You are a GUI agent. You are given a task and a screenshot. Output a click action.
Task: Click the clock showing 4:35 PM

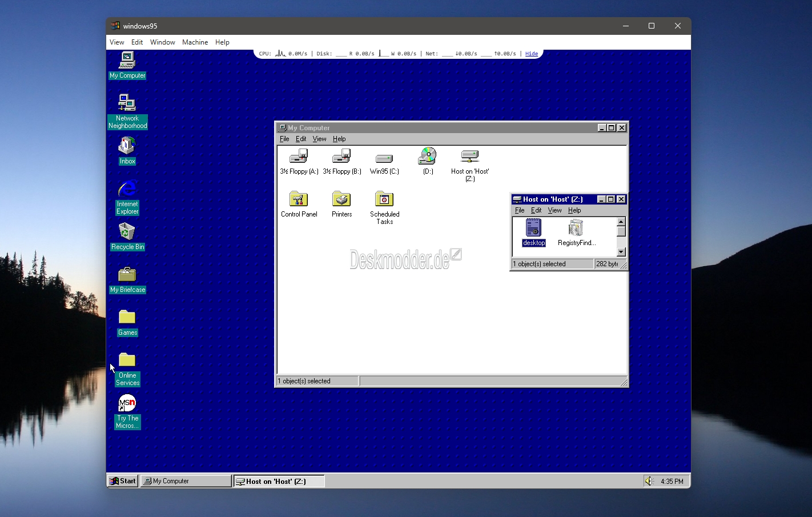pyautogui.click(x=672, y=482)
